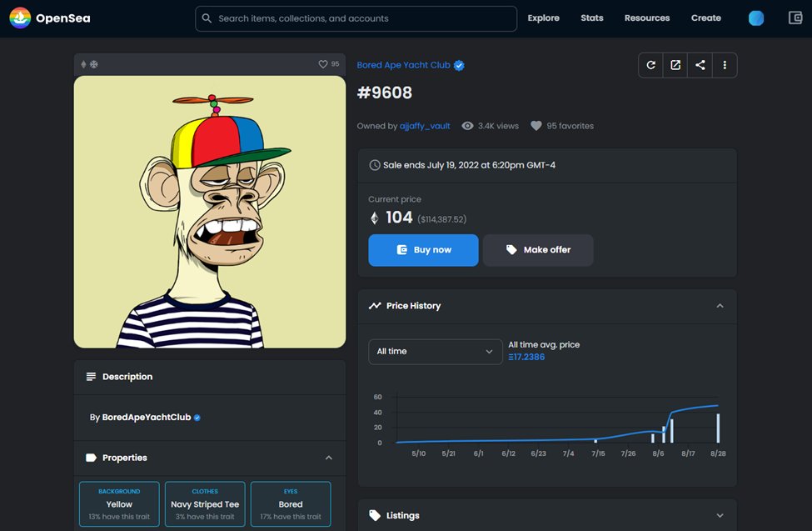Select the Eyes Bored property
Screen dimensions: 812x531
pos(291,504)
